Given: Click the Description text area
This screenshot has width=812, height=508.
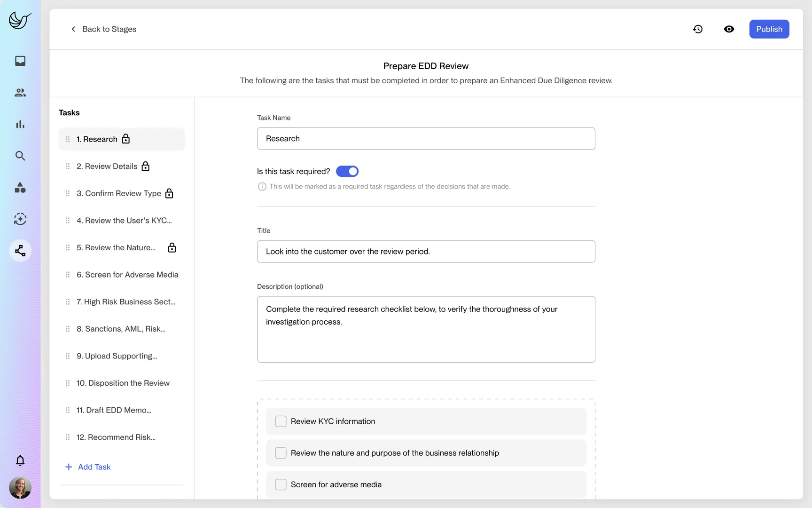Looking at the screenshot, I should pos(426,329).
